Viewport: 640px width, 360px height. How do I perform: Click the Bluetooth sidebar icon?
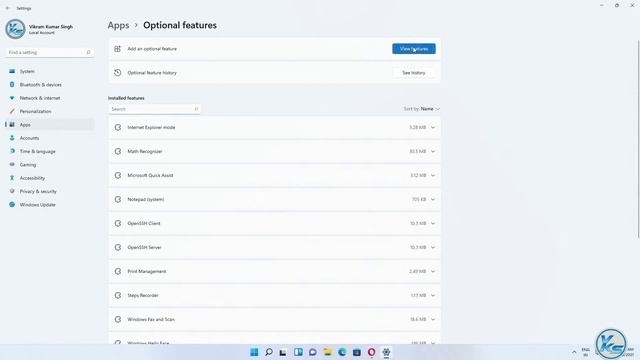(x=12, y=84)
